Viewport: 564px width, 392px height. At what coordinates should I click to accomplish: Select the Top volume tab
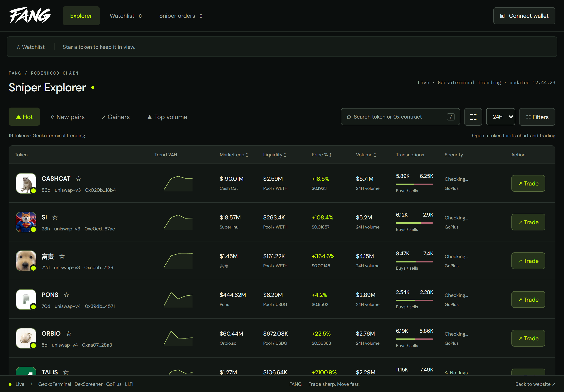[x=167, y=117]
